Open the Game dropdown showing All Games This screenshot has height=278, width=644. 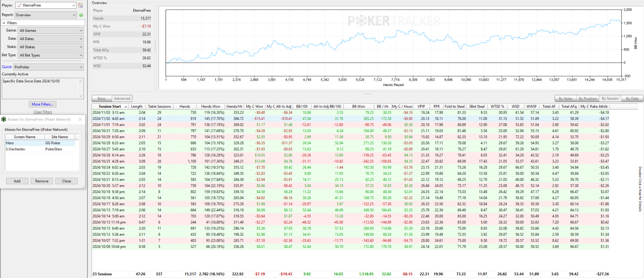coord(51,30)
